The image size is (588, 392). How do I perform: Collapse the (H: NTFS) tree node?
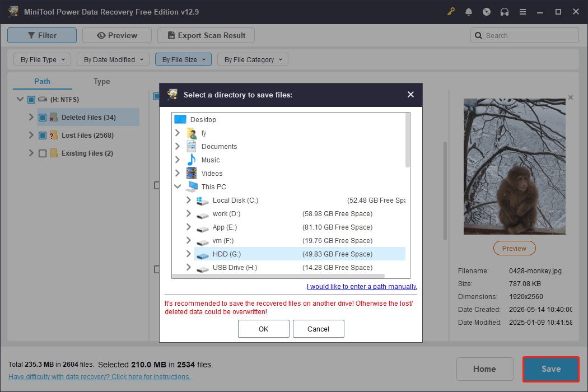tap(20, 100)
